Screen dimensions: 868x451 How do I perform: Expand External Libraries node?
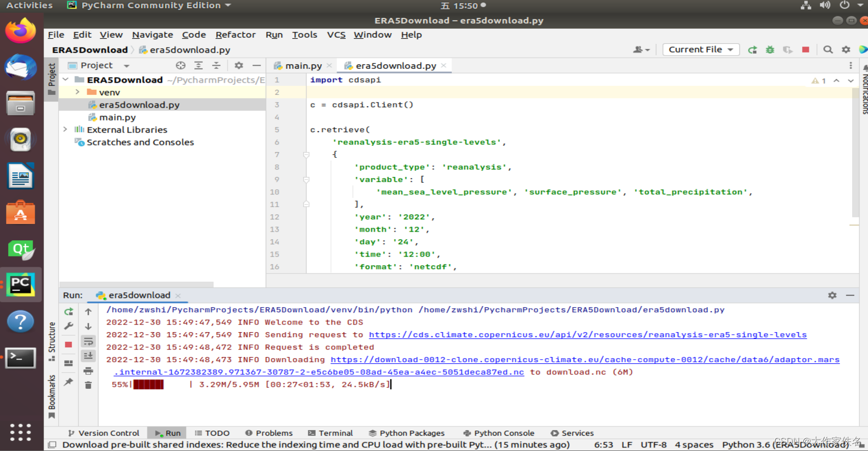pos(65,130)
